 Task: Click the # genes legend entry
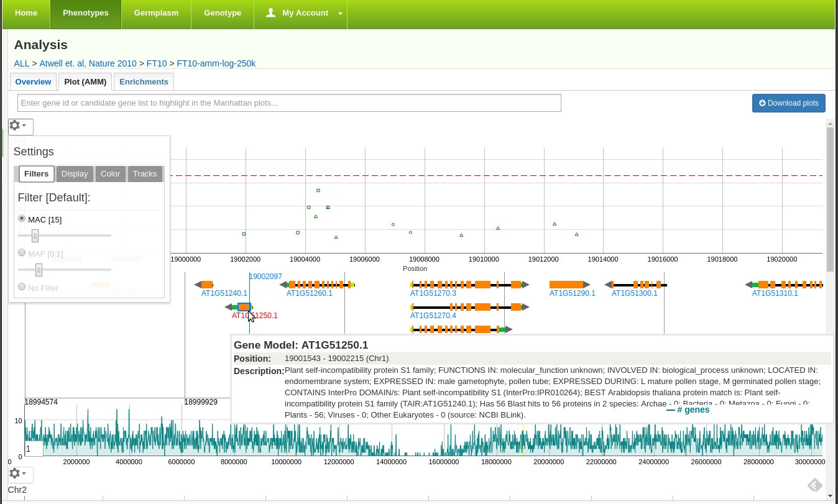pyautogui.click(x=688, y=410)
